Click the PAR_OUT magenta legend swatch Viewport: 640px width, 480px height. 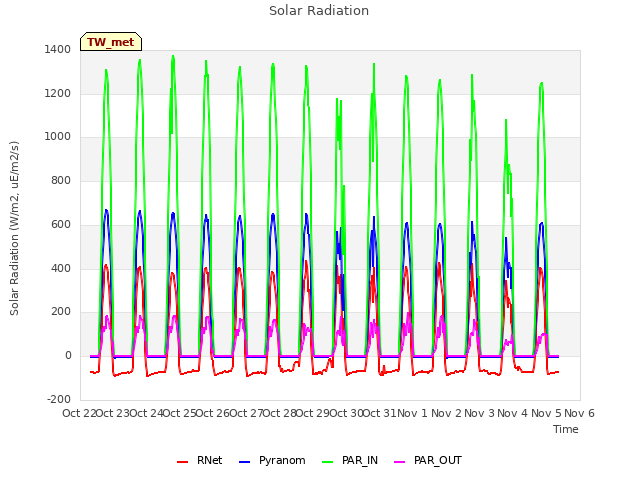(x=400, y=462)
